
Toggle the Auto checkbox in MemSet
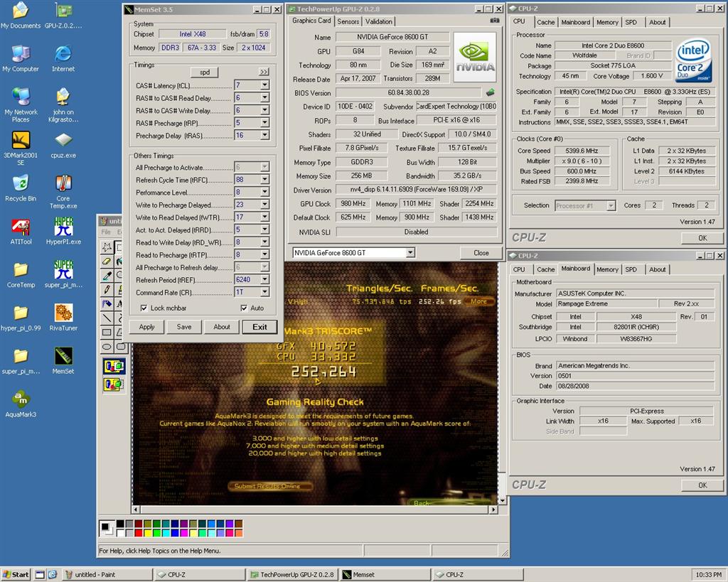244,308
